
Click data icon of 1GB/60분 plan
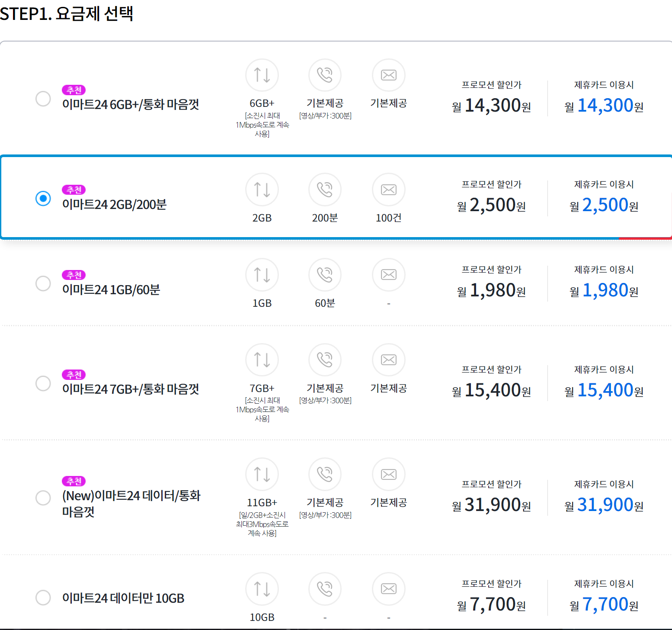[x=262, y=275]
